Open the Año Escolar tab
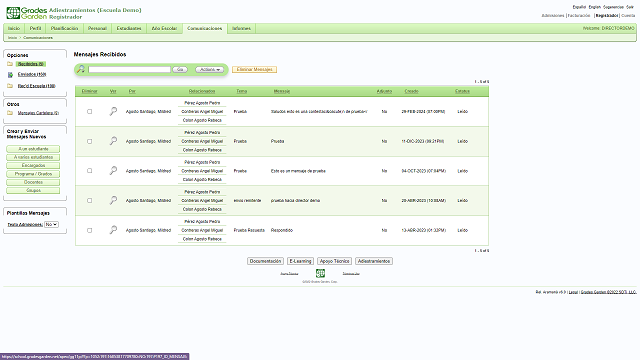The height and width of the screenshot is (360, 640). point(164,28)
